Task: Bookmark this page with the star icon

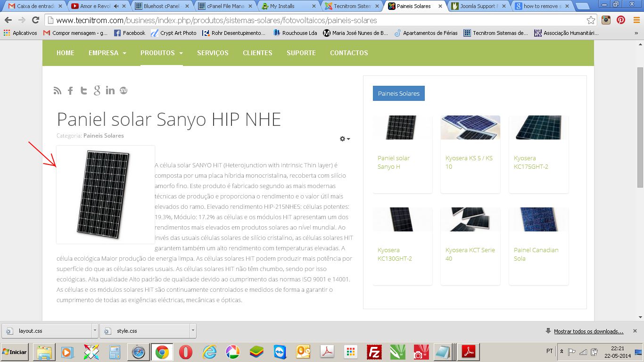Action: tap(591, 20)
